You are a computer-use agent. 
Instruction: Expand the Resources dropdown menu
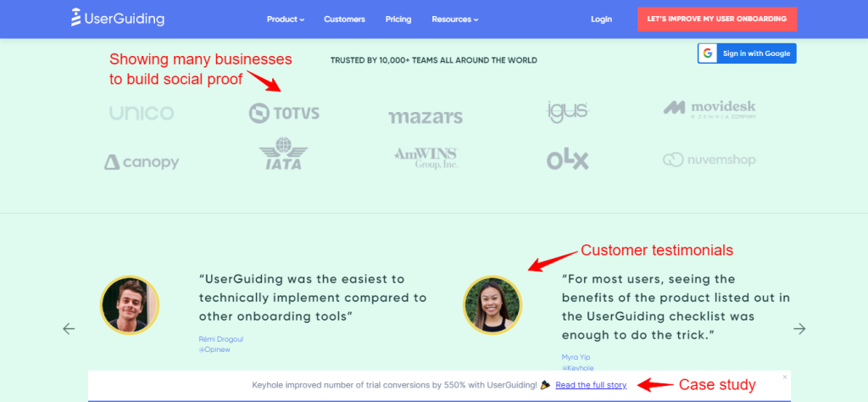click(x=455, y=20)
